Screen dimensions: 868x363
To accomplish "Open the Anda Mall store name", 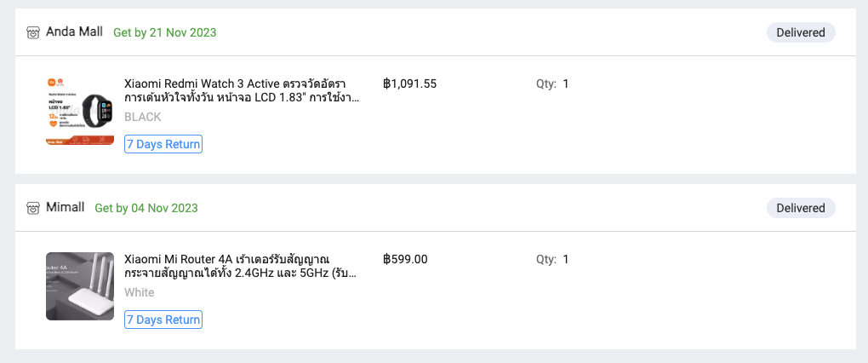I will [x=74, y=32].
